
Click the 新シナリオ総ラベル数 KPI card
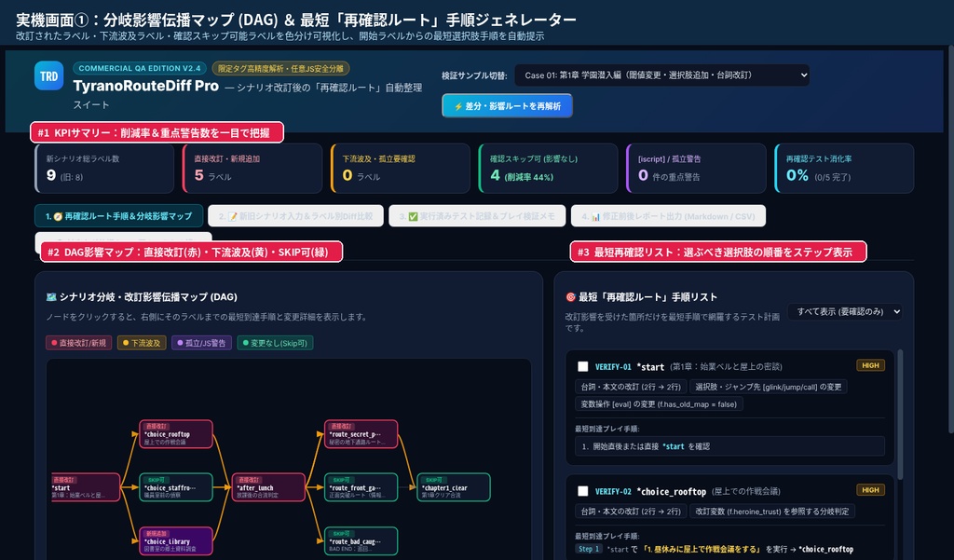pyautogui.click(x=104, y=169)
